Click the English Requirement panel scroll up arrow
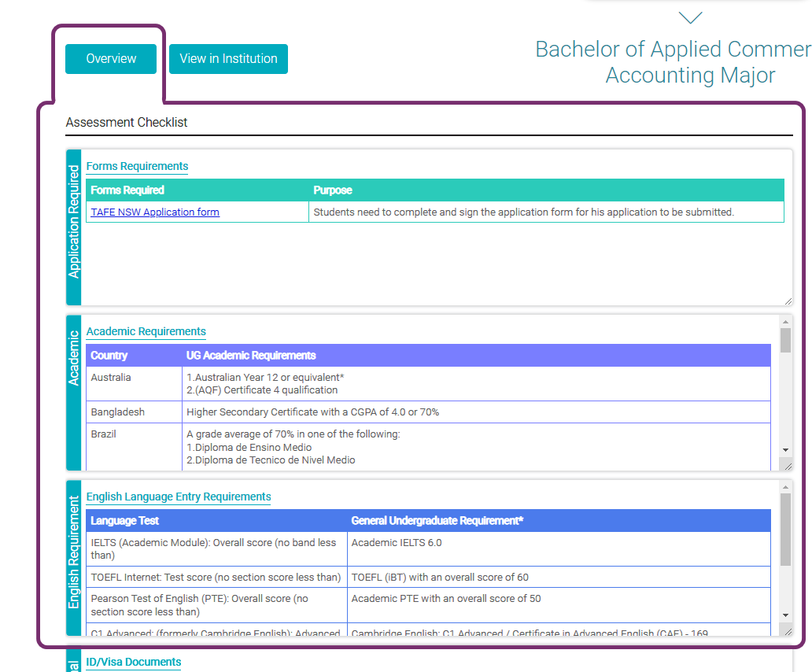The image size is (812, 672). (x=785, y=487)
